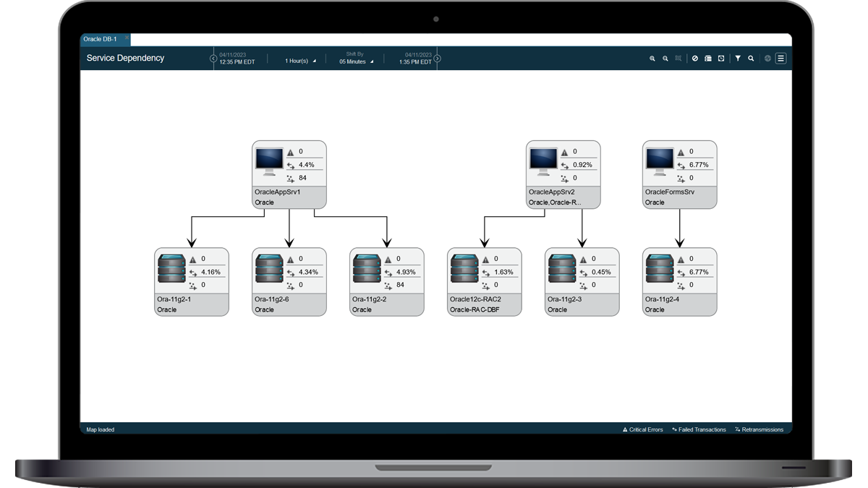Select the Oracle DB-1 tab
The image size is (868, 488).
point(100,39)
